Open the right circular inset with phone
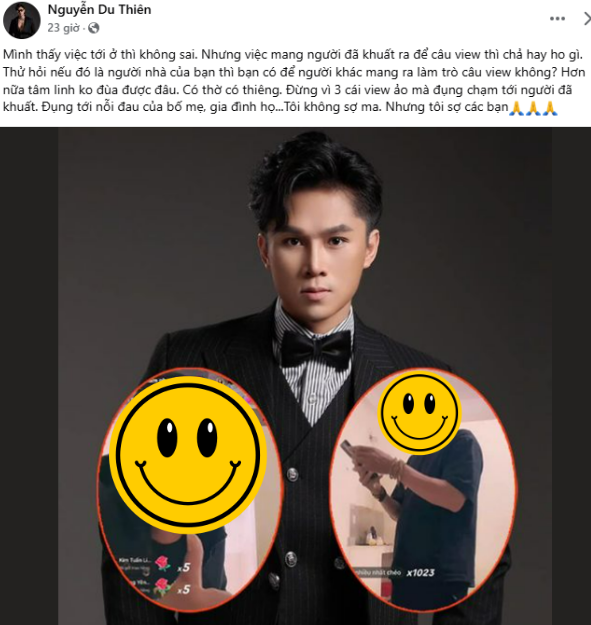 click(x=423, y=489)
